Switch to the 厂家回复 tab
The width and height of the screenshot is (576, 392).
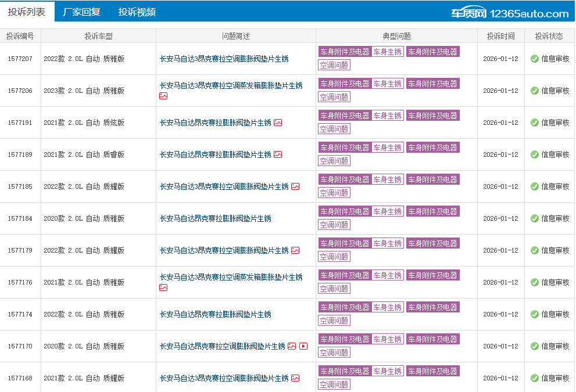[81, 12]
